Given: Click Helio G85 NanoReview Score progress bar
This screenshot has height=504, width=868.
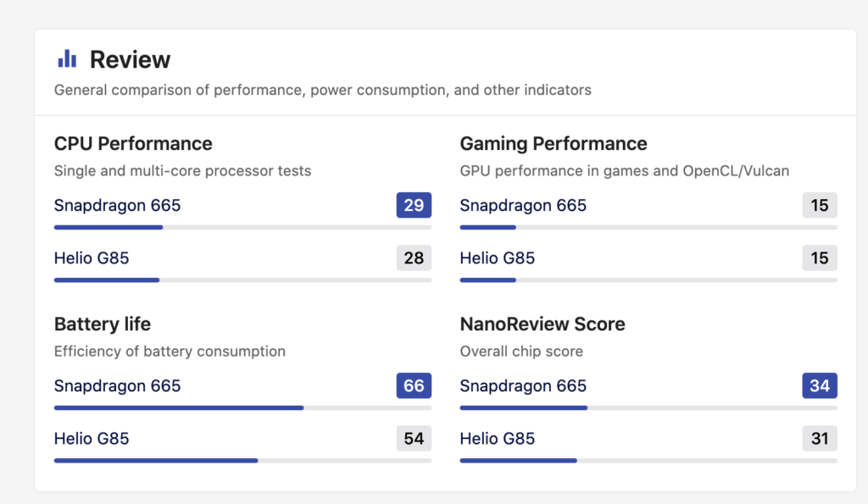Looking at the screenshot, I should [x=648, y=460].
